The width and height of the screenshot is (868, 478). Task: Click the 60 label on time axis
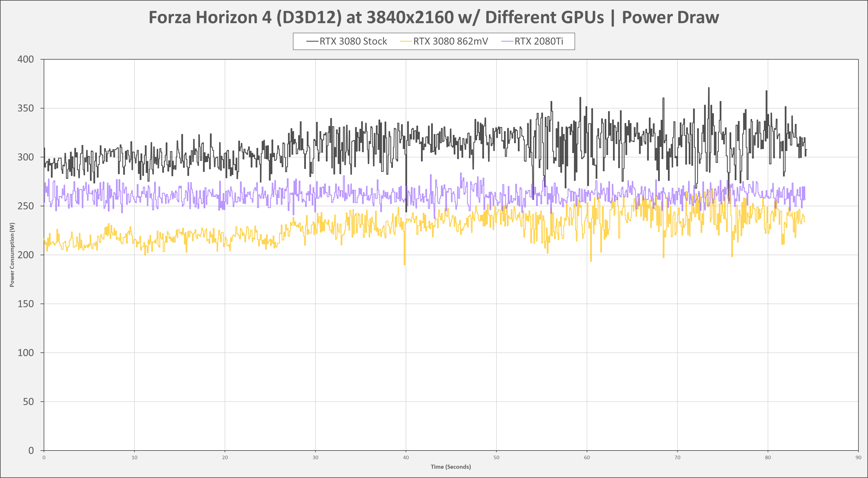tap(587, 458)
